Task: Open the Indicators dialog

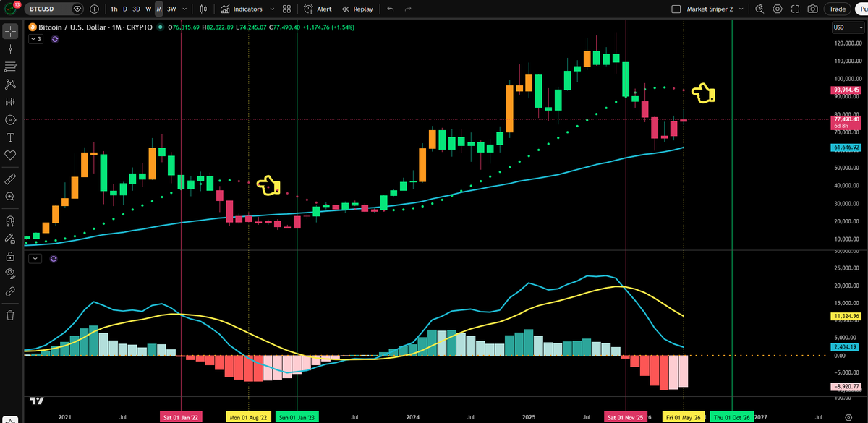Action: pyautogui.click(x=242, y=9)
